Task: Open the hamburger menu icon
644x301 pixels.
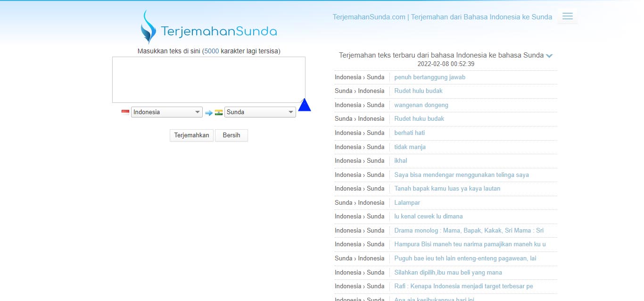Action: point(567,17)
